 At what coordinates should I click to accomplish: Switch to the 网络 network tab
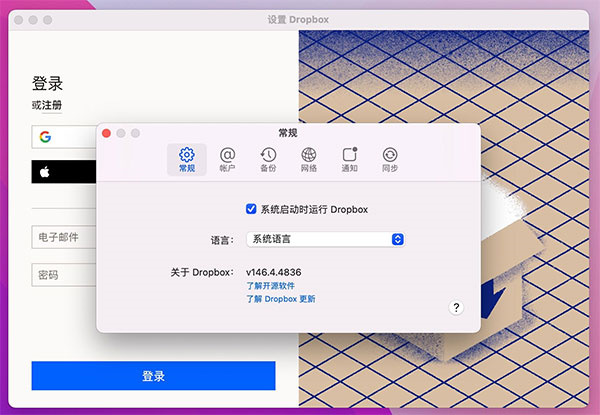click(309, 159)
